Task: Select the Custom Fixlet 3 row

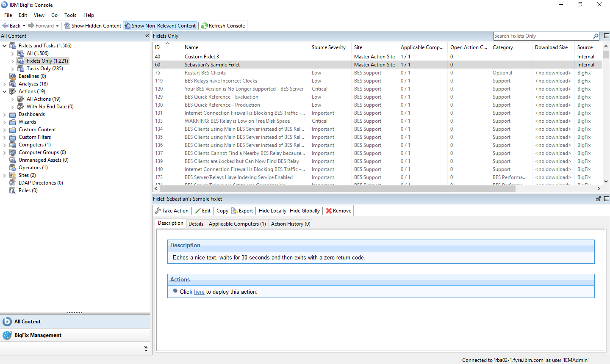Action: (x=377, y=57)
